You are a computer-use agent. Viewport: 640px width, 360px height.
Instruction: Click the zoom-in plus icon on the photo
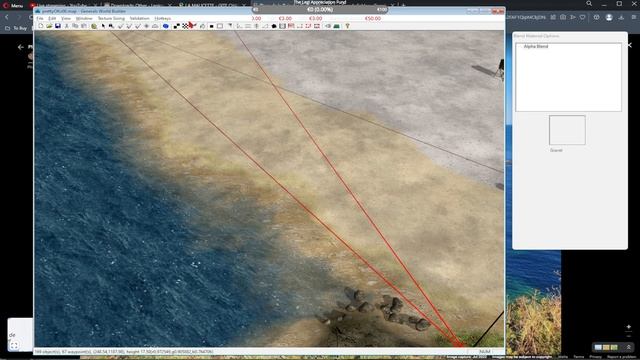(629, 327)
